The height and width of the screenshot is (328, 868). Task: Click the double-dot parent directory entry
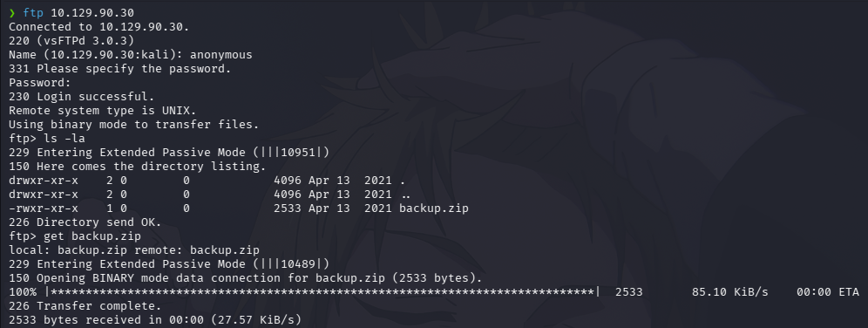[x=403, y=195]
